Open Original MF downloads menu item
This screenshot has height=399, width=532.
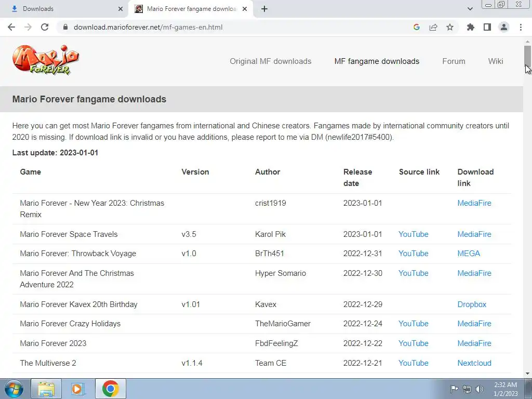[x=270, y=61]
